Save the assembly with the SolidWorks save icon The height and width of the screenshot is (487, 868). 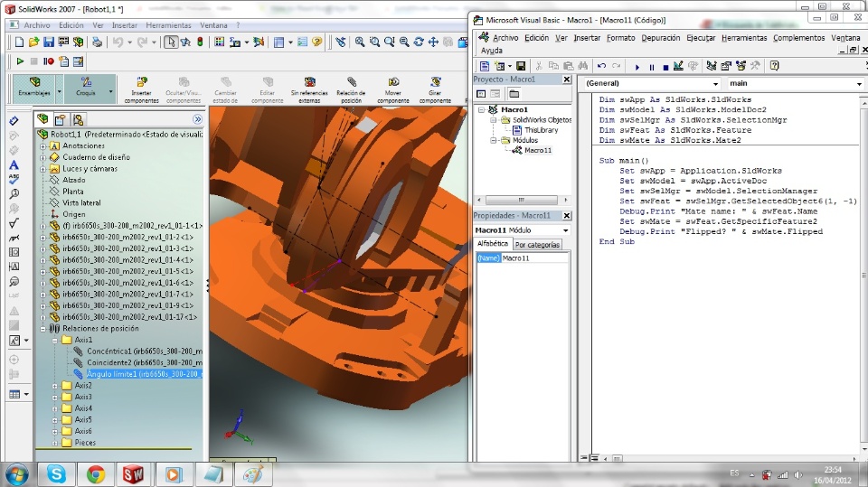pos(49,42)
